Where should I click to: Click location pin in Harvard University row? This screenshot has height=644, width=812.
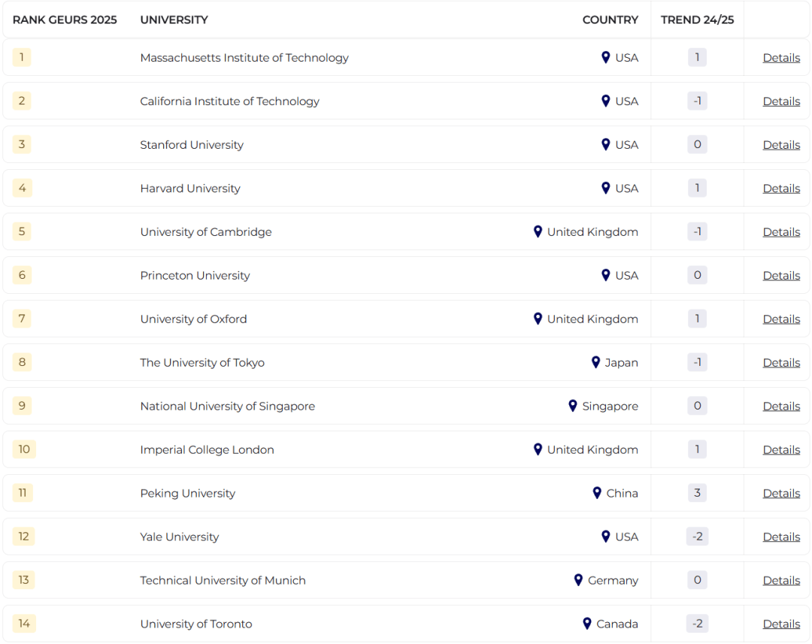pyautogui.click(x=605, y=188)
